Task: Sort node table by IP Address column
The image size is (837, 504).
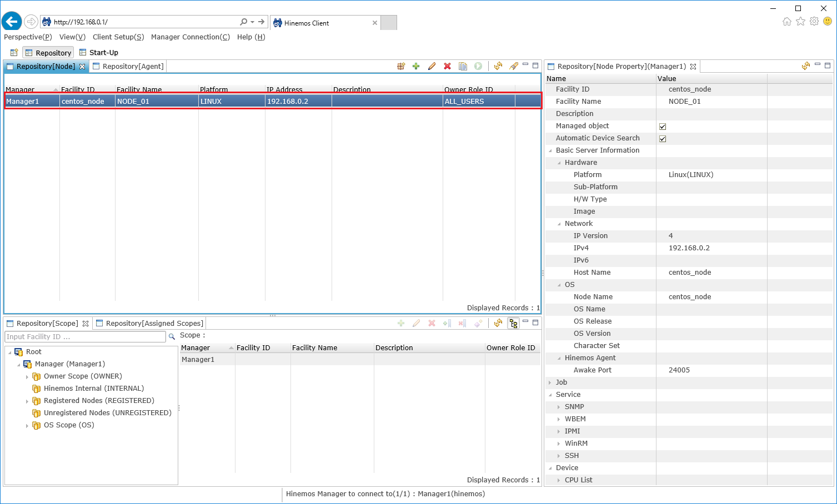Action: (x=298, y=89)
